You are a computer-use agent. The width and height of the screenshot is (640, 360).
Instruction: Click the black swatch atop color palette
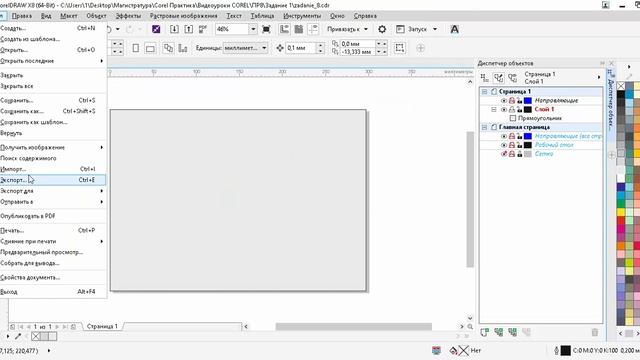click(621, 94)
